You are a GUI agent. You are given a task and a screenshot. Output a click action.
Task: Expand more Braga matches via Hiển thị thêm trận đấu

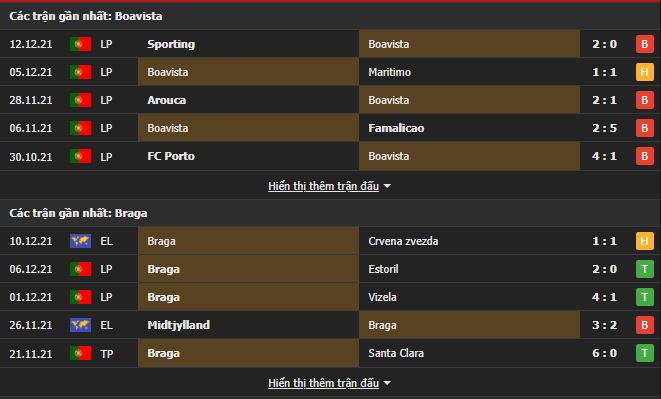pyautogui.click(x=323, y=383)
